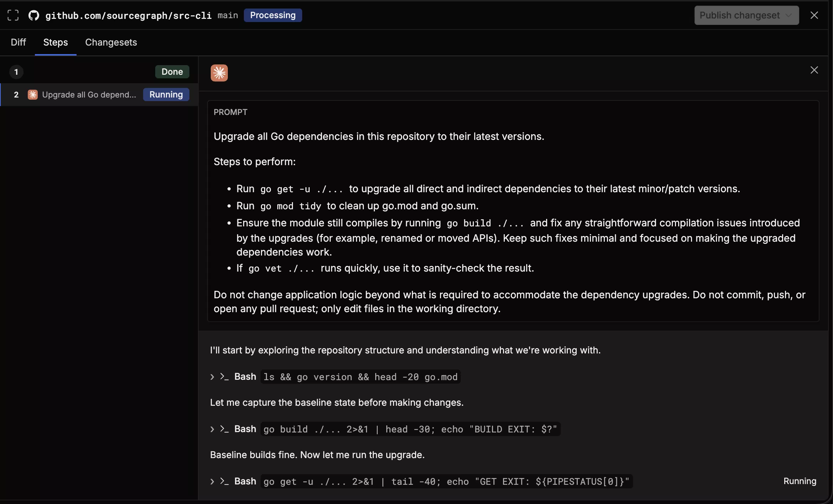Viewport: 833px width, 504px height.
Task: Click the 'Steps to perform:' text
Action: pos(255,162)
